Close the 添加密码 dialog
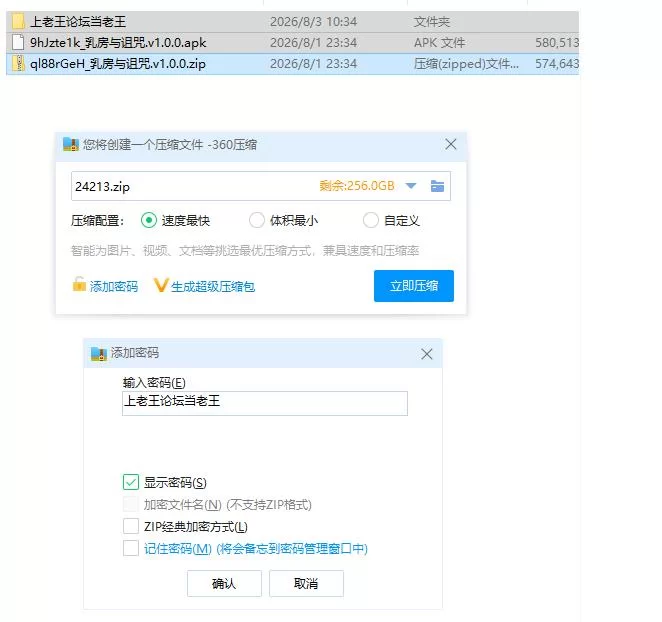Image resolution: width=662 pixels, height=622 pixels. (426, 354)
